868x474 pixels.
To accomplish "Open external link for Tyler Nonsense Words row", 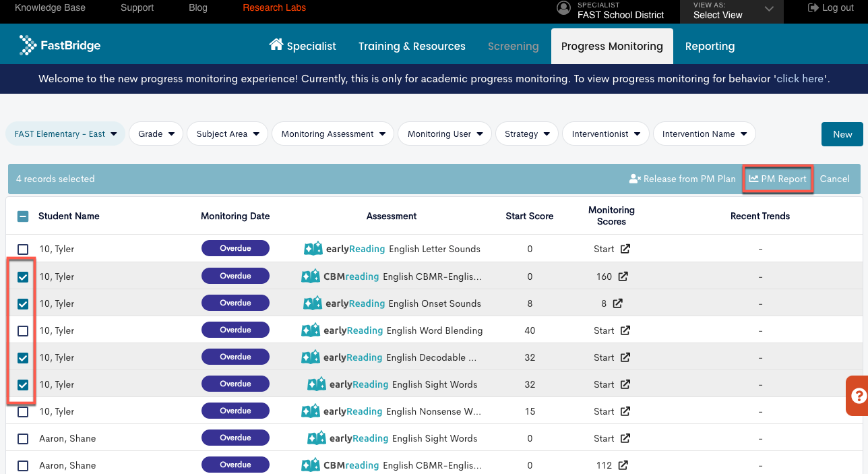I will point(625,411).
